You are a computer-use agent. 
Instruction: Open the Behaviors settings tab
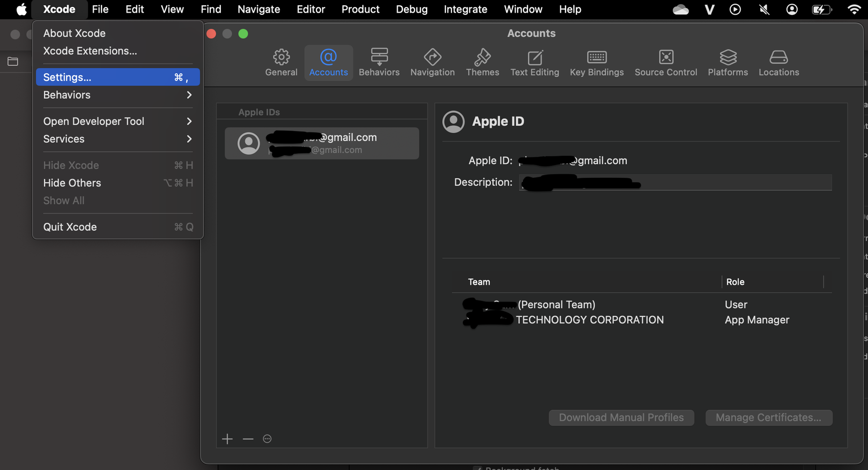(379, 63)
